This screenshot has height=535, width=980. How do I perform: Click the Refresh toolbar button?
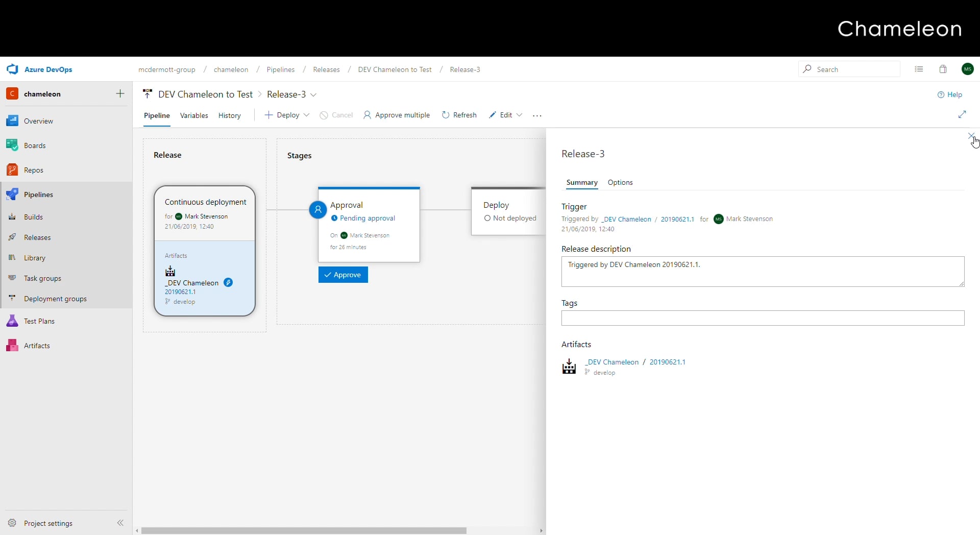(x=459, y=115)
